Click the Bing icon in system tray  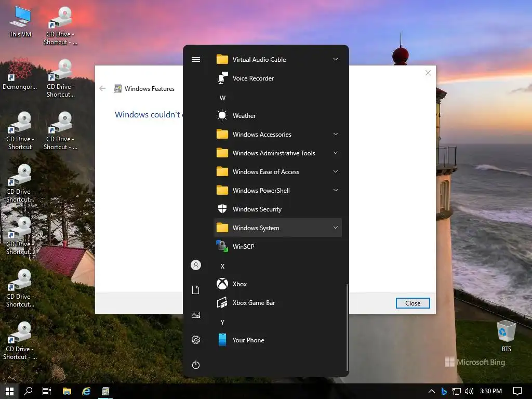tap(444, 391)
